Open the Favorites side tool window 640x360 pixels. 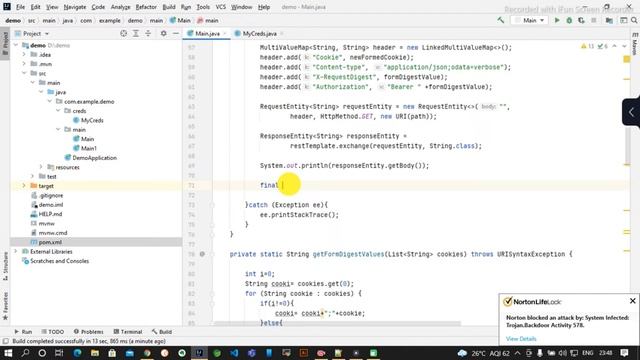pyautogui.click(x=5, y=306)
